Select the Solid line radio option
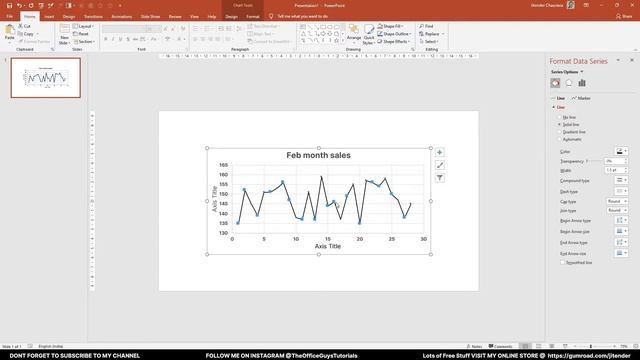This screenshot has width=640, height=360. point(560,124)
